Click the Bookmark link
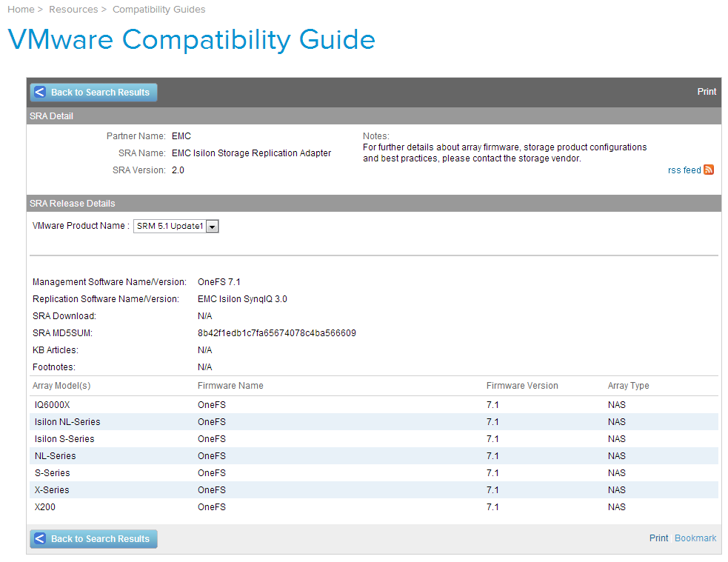Screen dimensions: 728x562 click(x=695, y=538)
